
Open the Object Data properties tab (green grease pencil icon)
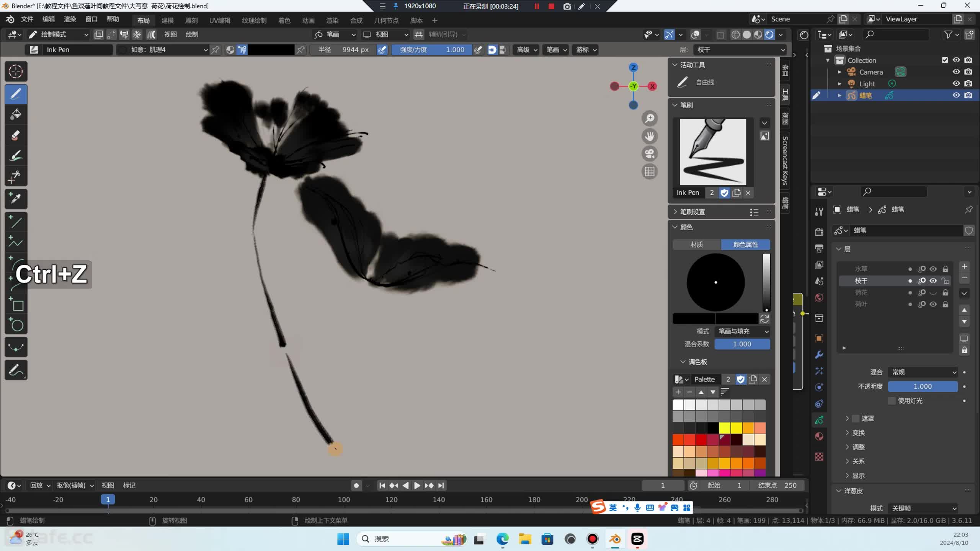819,420
